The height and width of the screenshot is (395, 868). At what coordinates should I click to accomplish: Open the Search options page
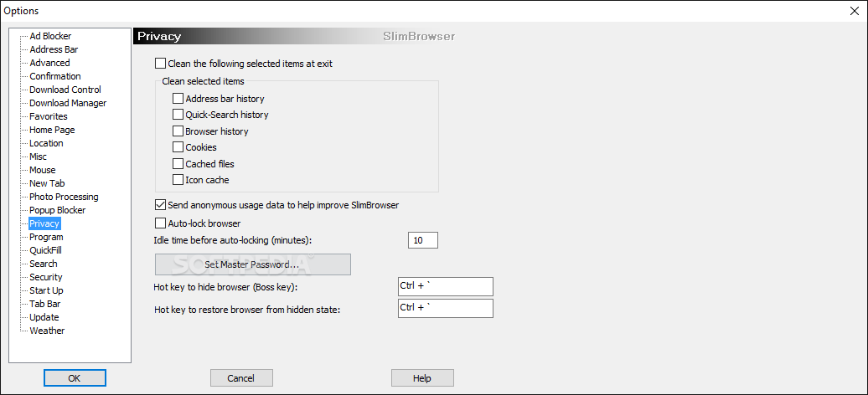click(44, 264)
